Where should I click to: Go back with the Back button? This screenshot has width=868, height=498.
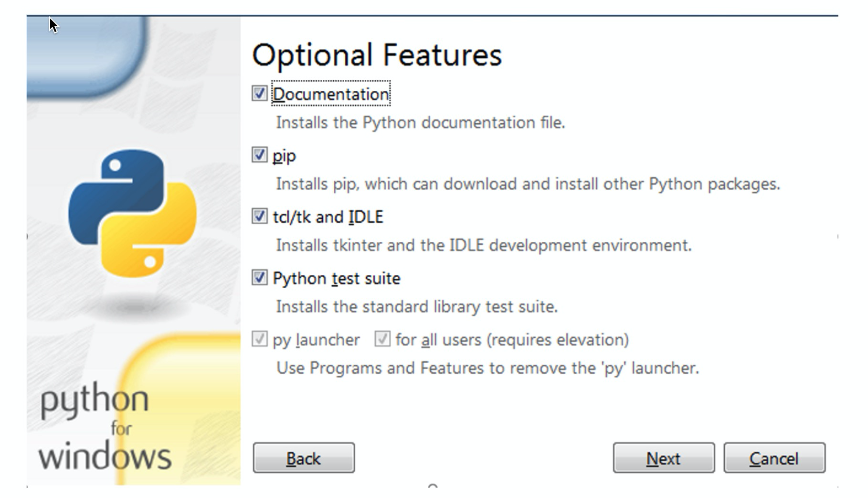tap(304, 458)
